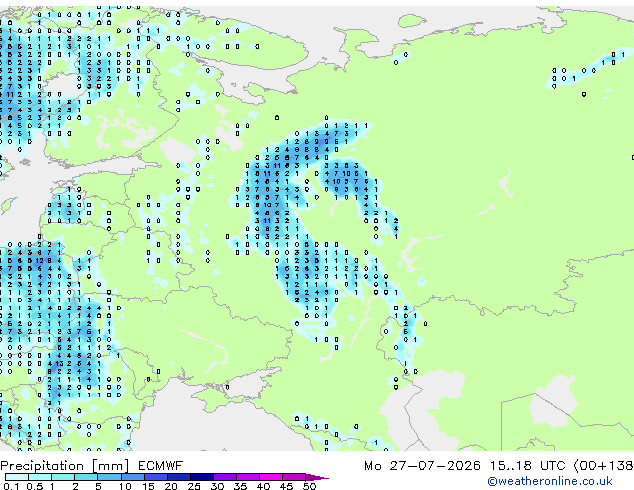634x490 pixels.
Task: Click the above-50 mm legend arrow tip
Action: point(317,477)
